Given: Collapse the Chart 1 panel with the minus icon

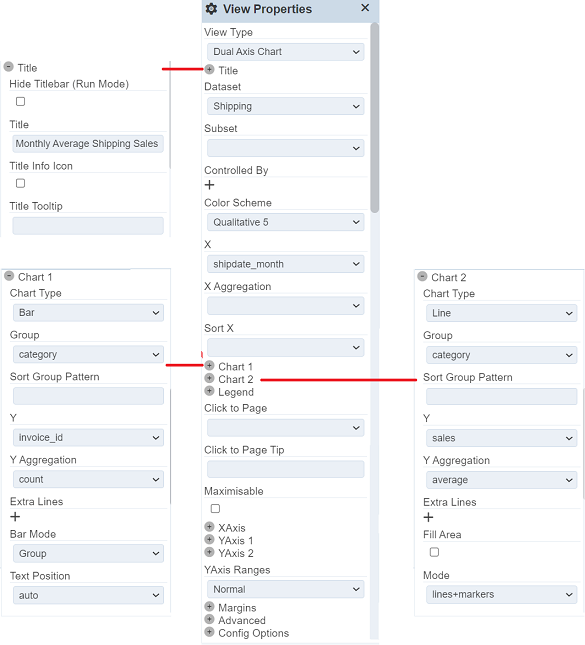Looking at the screenshot, I should [x=9, y=276].
